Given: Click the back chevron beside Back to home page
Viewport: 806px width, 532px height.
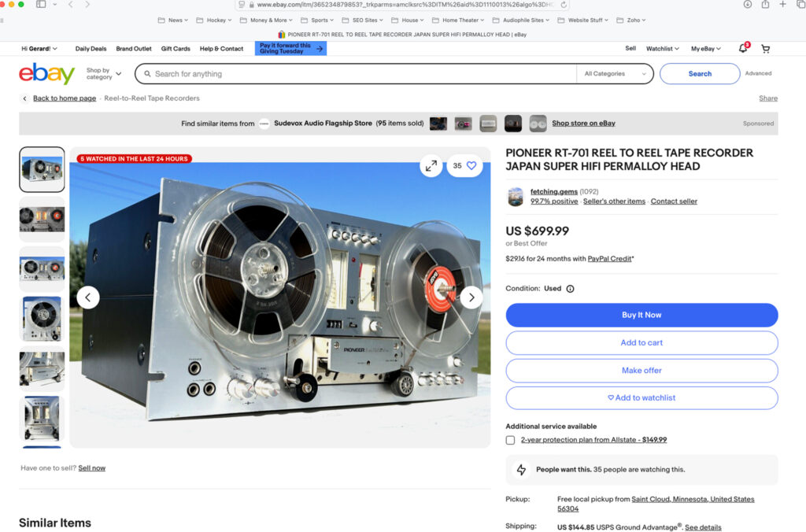Looking at the screenshot, I should 24,98.
